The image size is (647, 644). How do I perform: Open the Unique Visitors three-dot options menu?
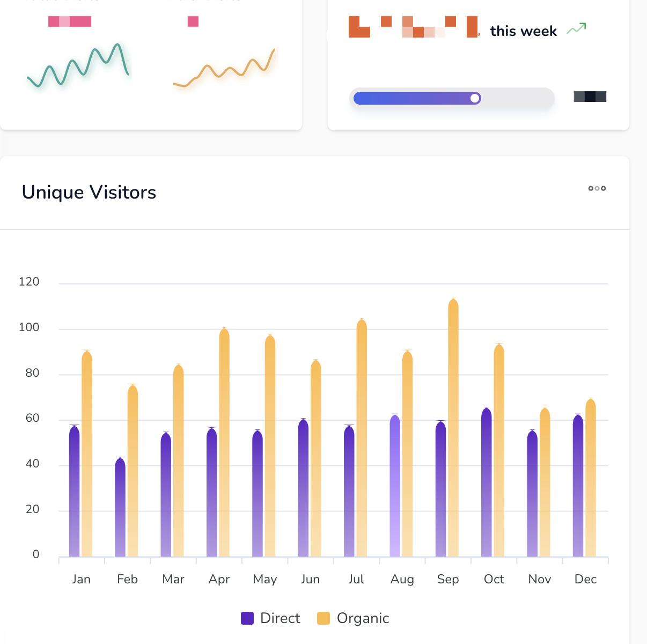597,188
